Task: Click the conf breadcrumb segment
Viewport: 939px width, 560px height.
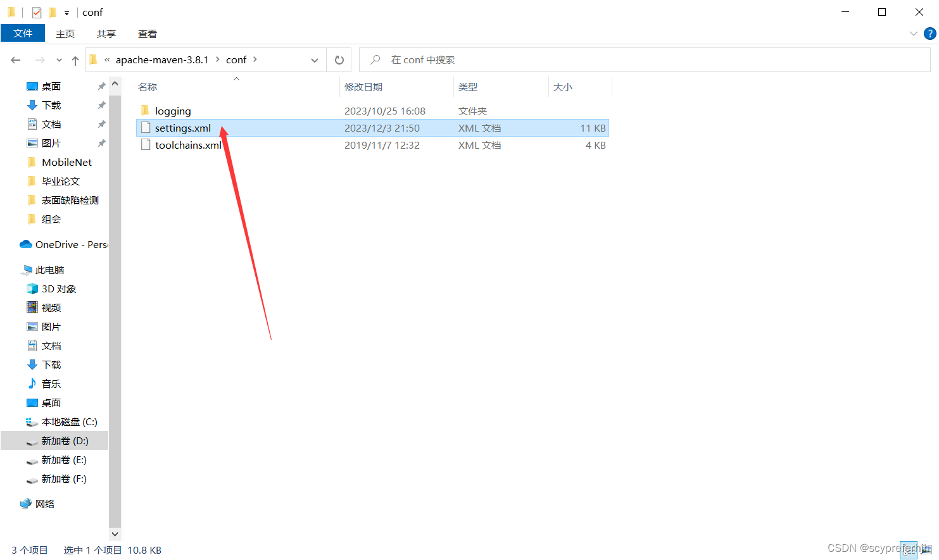Action: point(236,59)
